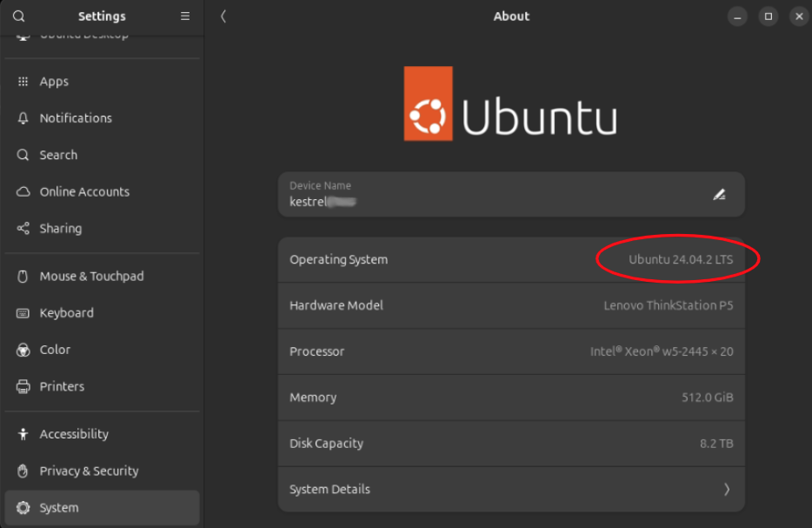The height and width of the screenshot is (528, 812).
Task: Maximize the Settings window
Action: (769, 17)
